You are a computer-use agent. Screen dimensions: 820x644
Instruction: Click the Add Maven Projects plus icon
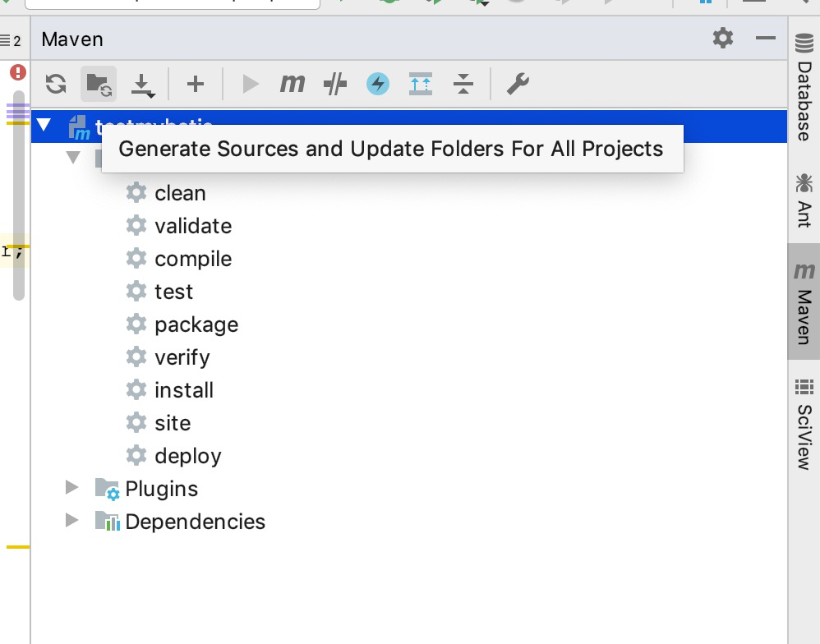(195, 84)
